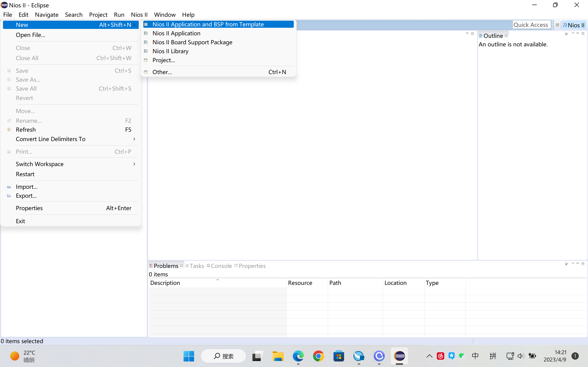Click the Other creation option icon
Screen dimensions: 588x367
coord(146,72)
